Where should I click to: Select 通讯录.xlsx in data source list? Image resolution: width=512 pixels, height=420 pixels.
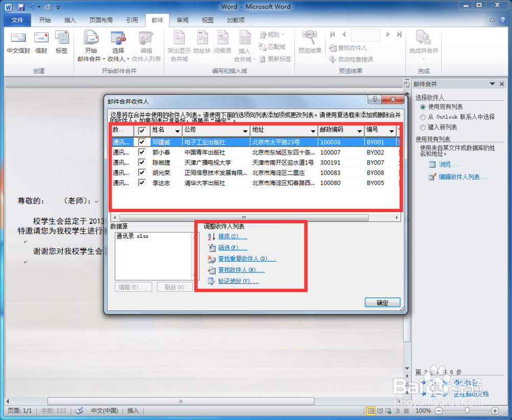click(133, 236)
